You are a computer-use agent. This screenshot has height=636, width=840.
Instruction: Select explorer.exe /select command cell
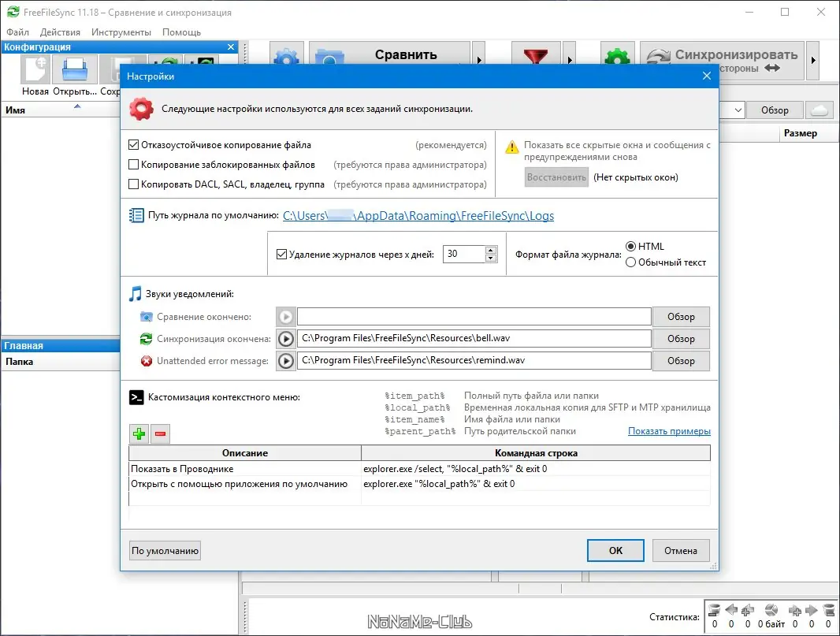tap(536, 469)
